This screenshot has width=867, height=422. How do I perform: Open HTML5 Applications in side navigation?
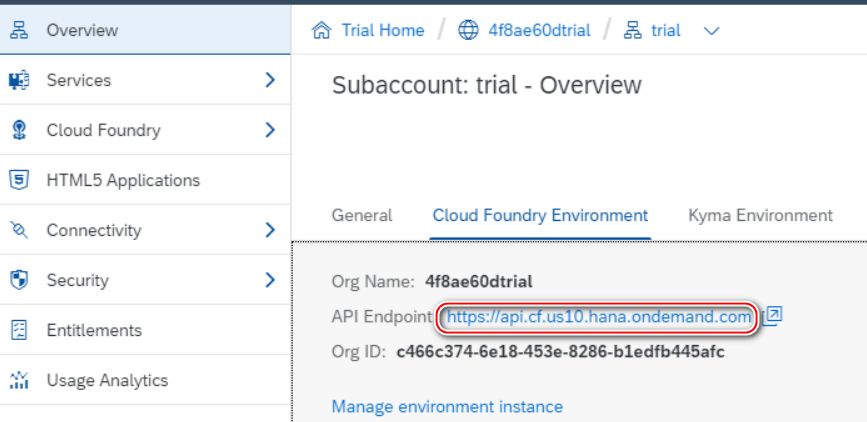[x=145, y=180]
